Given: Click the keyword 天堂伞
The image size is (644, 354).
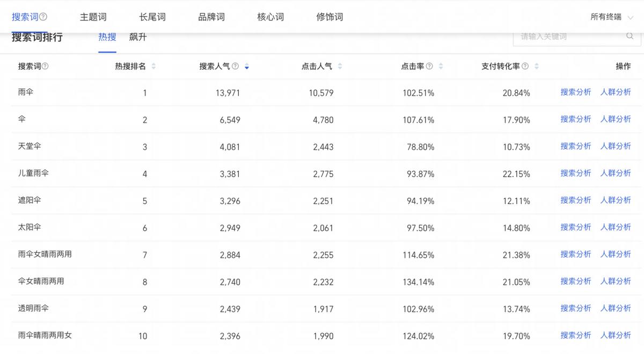Looking at the screenshot, I should (30, 146).
